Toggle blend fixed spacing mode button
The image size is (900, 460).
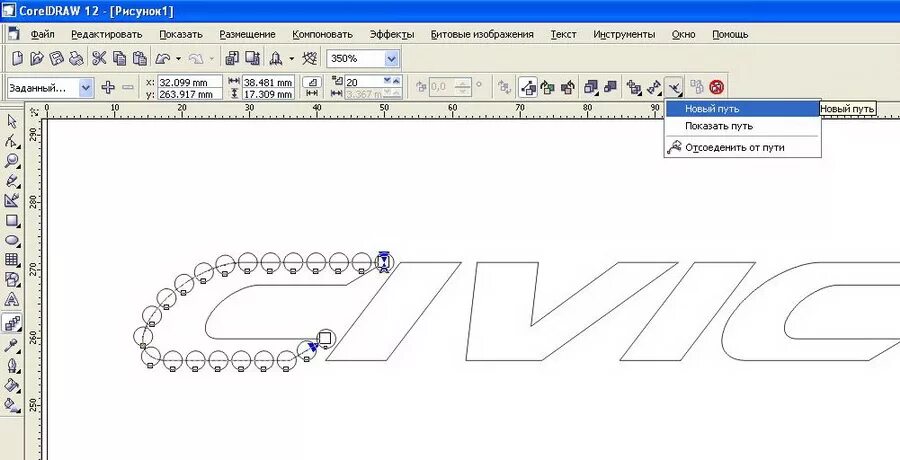[312, 93]
